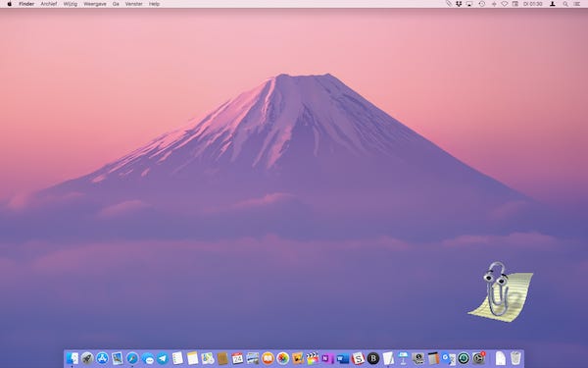Open document stack beside the Trash
This screenshot has width=588, height=368.
coord(501,358)
